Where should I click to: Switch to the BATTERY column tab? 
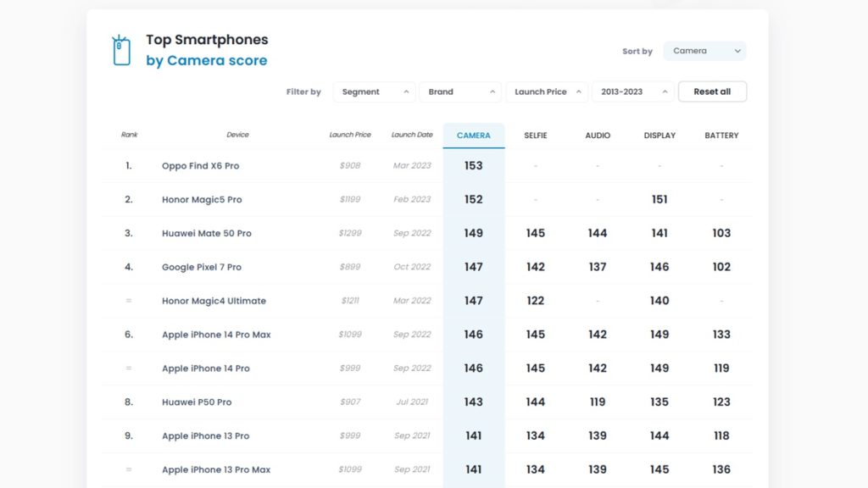click(x=722, y=136)
